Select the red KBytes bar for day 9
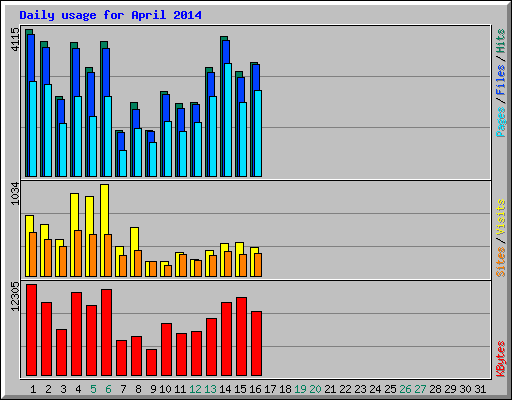Screen dimensions: 512x400 point(151,363)
